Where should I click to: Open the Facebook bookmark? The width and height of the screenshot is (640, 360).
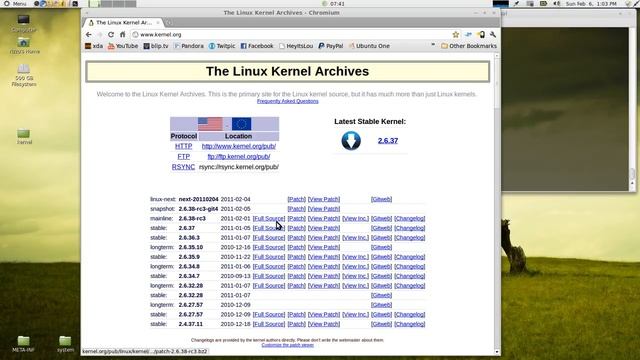[257, 46]
